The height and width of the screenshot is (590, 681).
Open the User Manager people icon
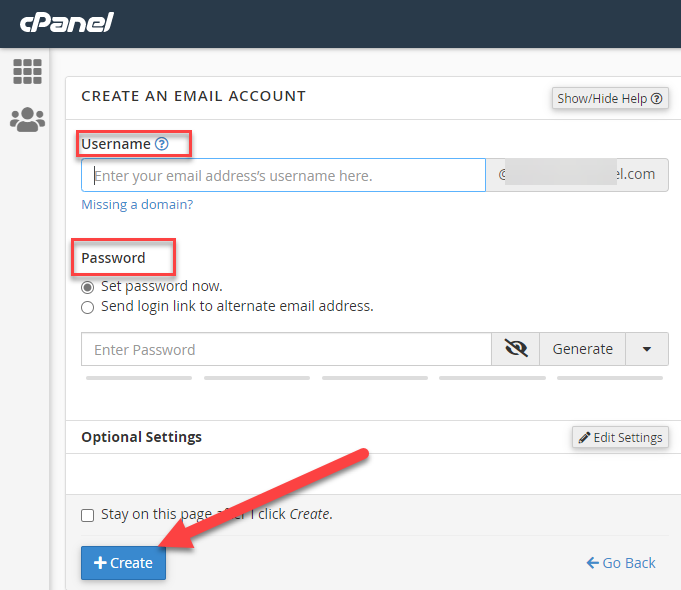(27, 120)
